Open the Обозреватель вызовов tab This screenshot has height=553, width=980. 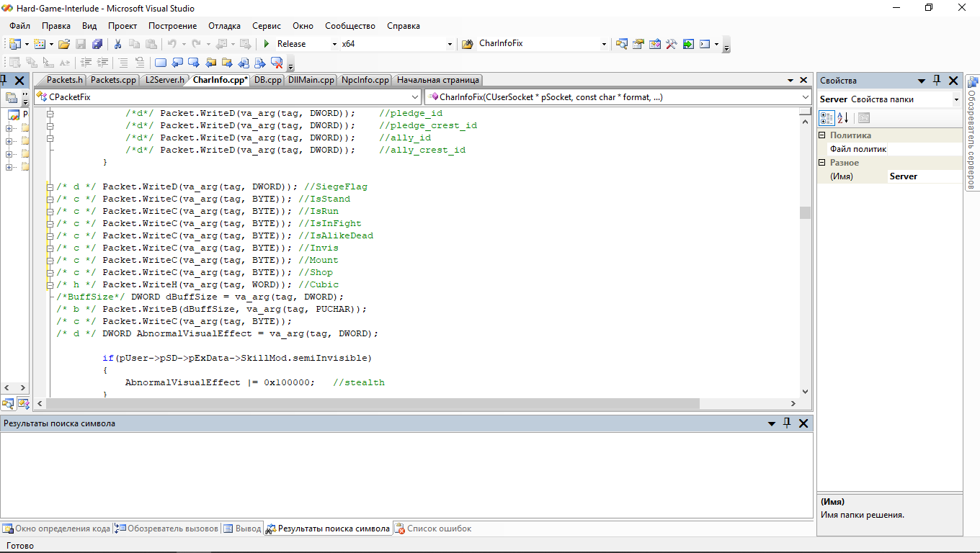click(x=167, y=529)
